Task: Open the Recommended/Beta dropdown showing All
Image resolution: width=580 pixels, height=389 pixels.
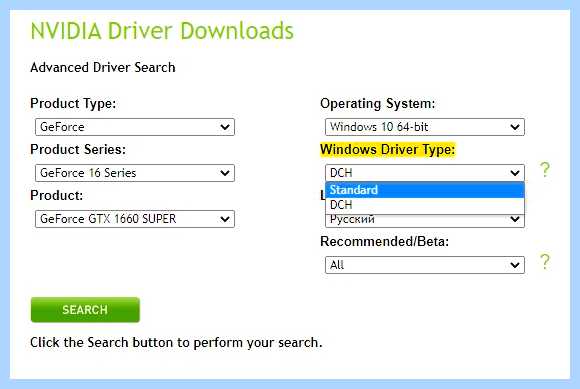Action: 425,265
